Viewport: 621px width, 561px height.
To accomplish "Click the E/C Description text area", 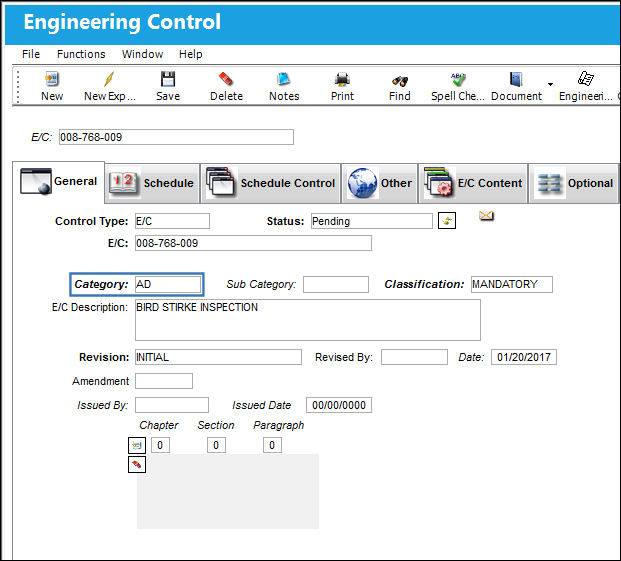I will click(308, 320).
